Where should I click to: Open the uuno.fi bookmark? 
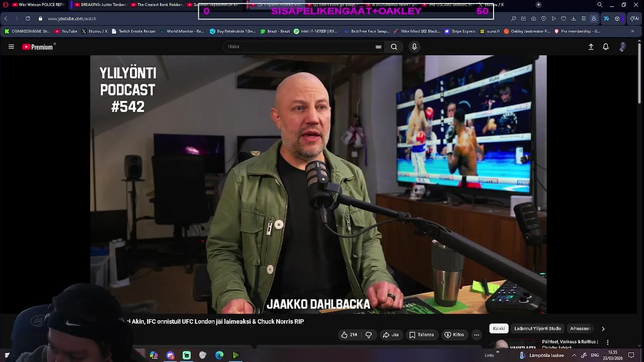[x=490, y=31]
